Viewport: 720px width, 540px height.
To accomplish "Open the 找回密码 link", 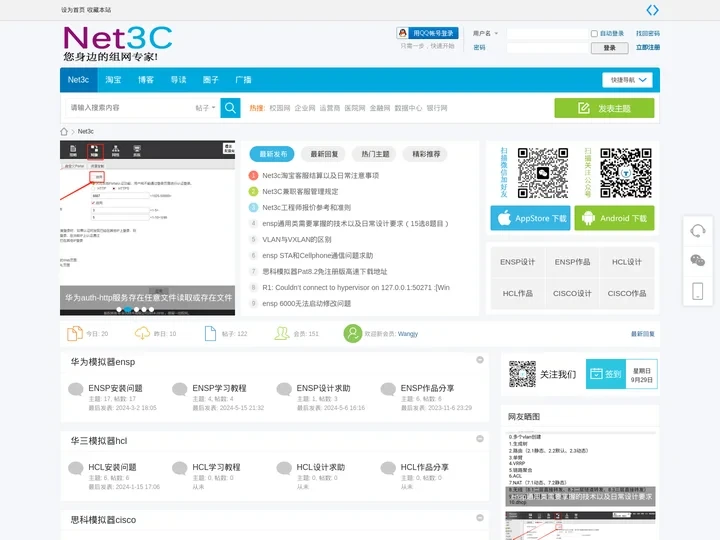I will [647, 34].
